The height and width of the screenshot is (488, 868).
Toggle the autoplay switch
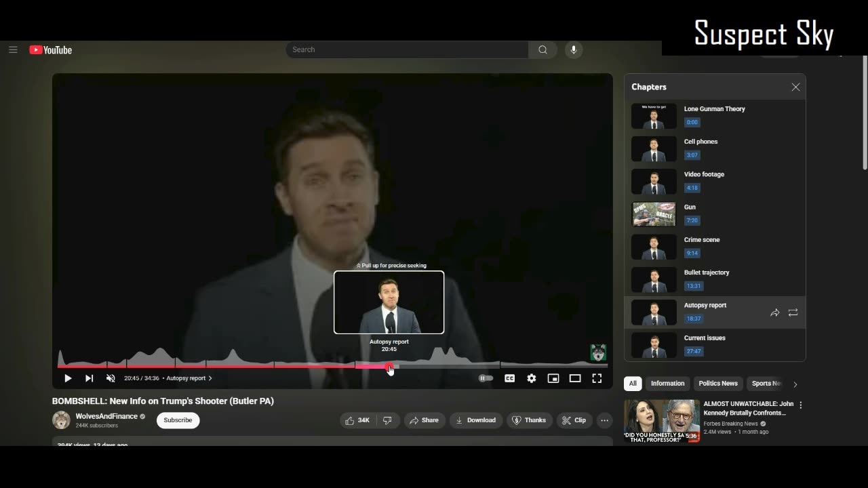click(486, 378)
